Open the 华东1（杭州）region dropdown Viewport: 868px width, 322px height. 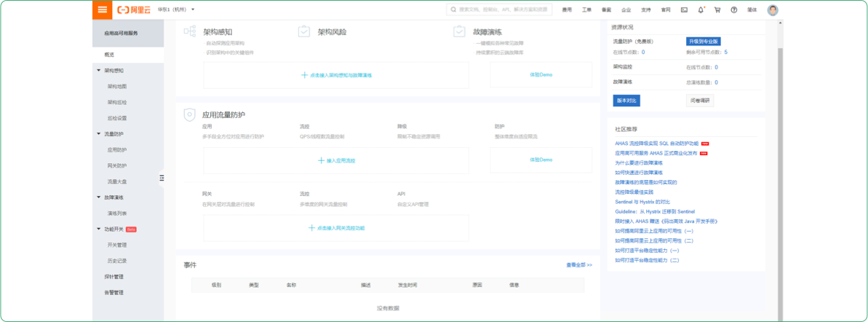click(175, 9)
